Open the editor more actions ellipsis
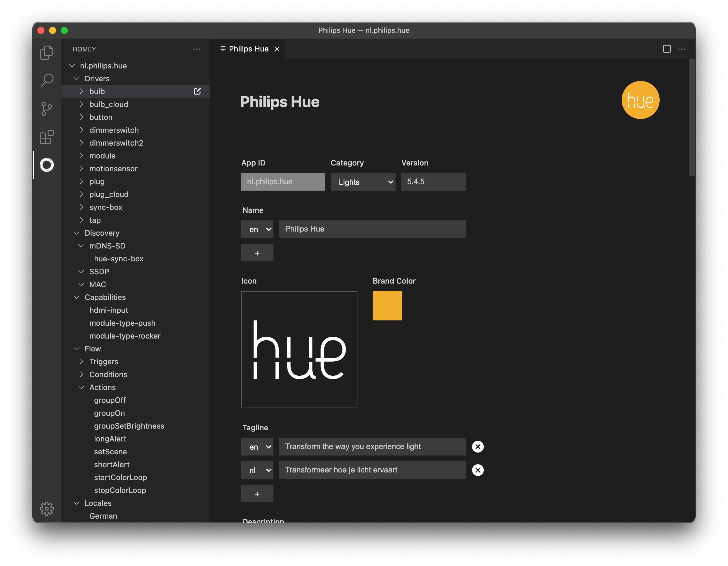The width and height of the screenshot is (728, 566). (682, 49)
